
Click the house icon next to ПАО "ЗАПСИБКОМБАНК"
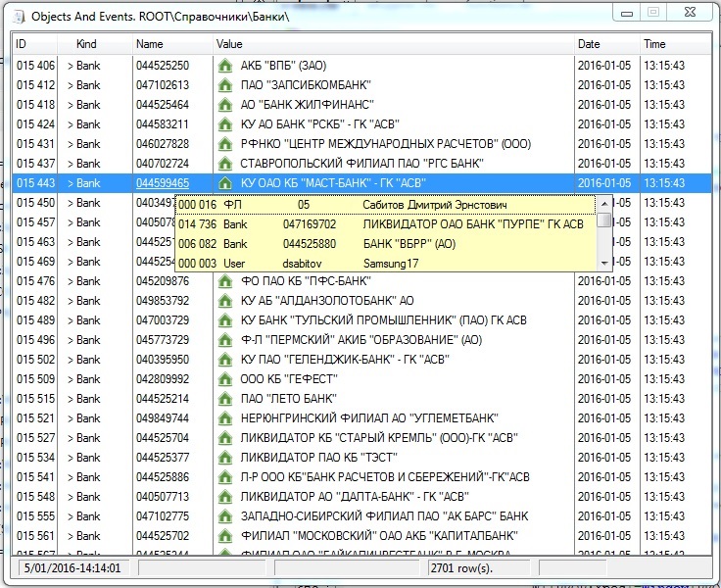[x=224, y=85]
